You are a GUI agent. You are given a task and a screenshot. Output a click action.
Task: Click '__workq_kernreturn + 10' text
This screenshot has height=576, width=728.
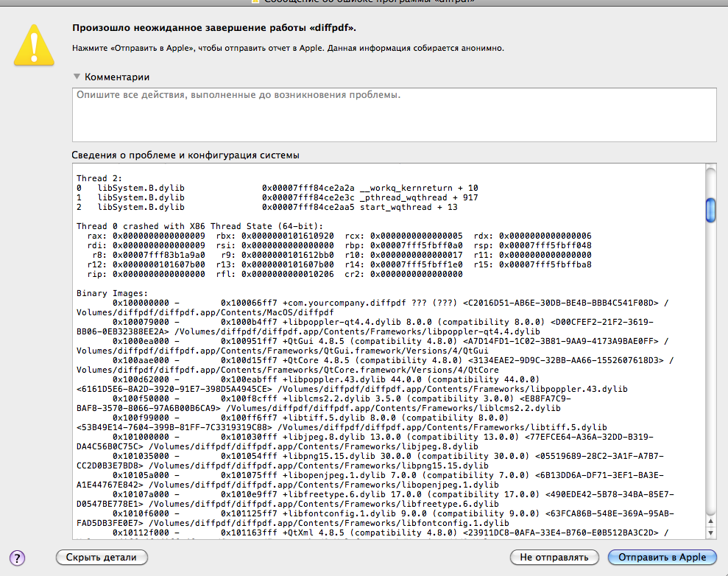[x=419, y=188]
